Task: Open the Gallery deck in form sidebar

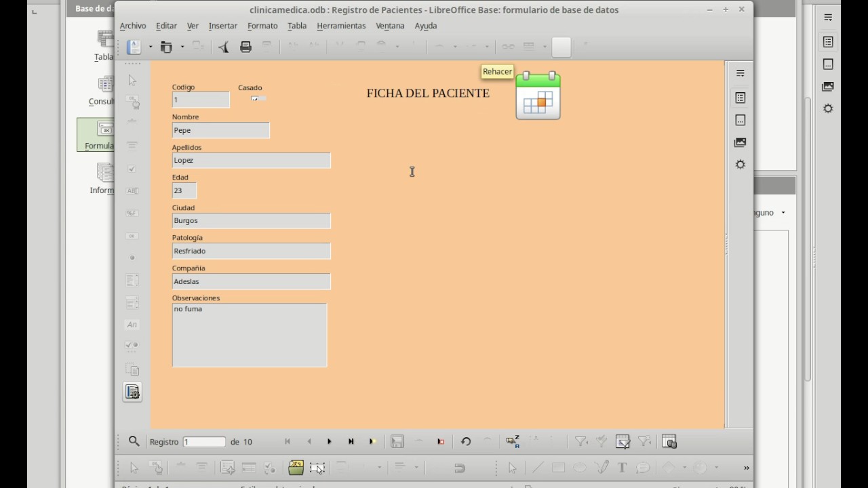Action: pos(741,142)
